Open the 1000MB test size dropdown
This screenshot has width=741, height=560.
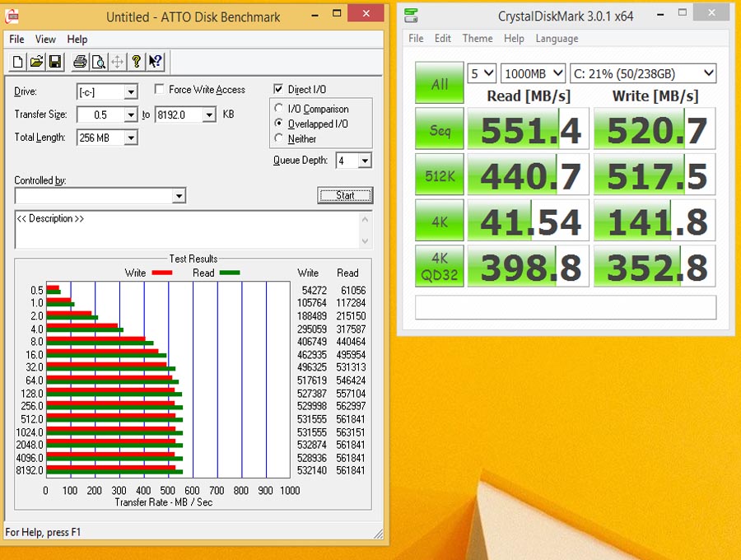click(533, 73)
